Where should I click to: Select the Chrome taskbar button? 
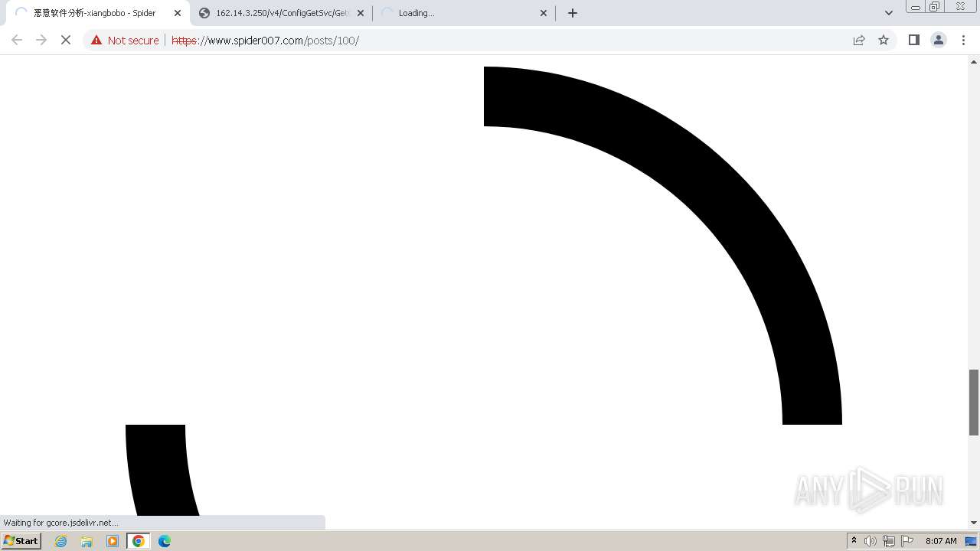[x=139, y=541]
